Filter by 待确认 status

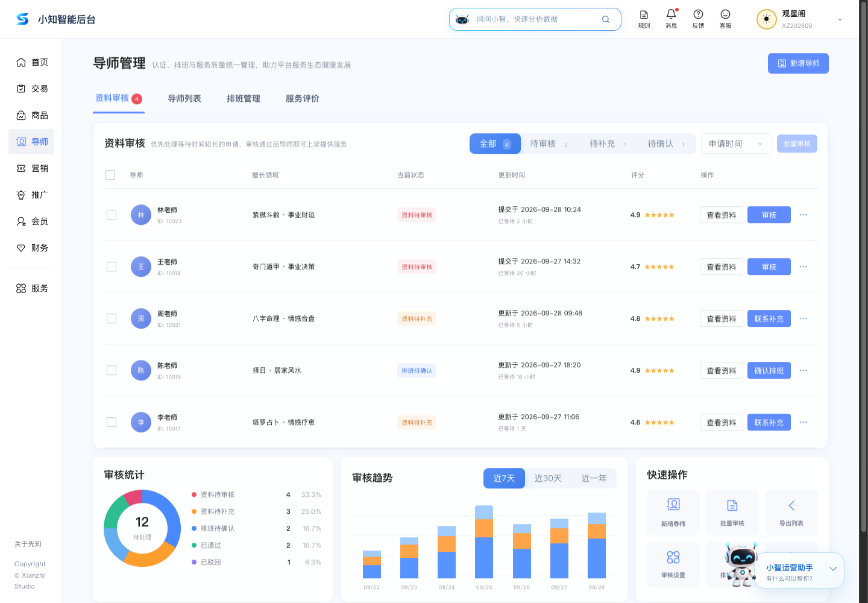point(666,144)
